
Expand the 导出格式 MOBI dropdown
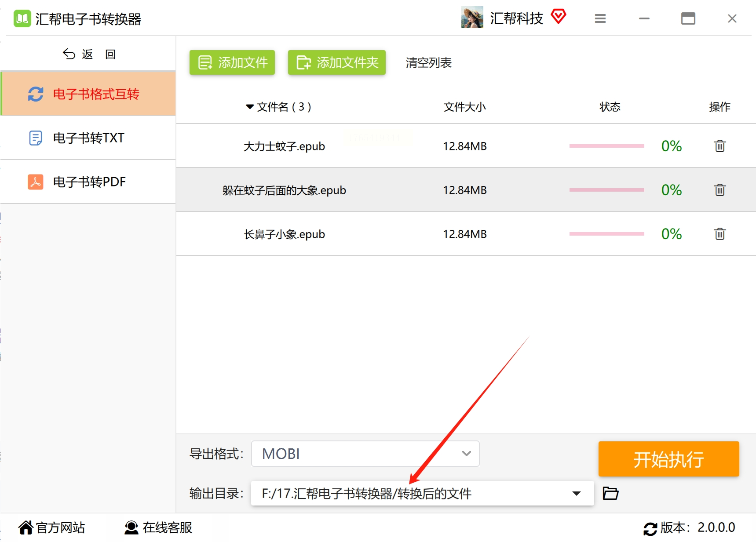(x=365, y=454)
